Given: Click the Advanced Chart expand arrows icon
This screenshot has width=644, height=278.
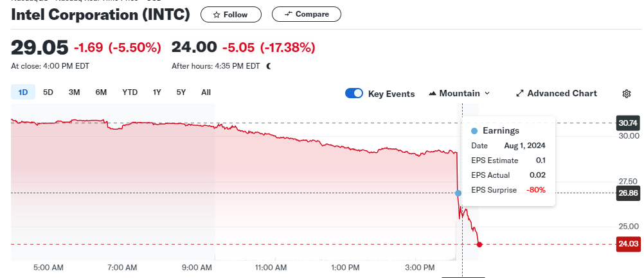Looking at the screenshot, I should [x=520, y=94].
